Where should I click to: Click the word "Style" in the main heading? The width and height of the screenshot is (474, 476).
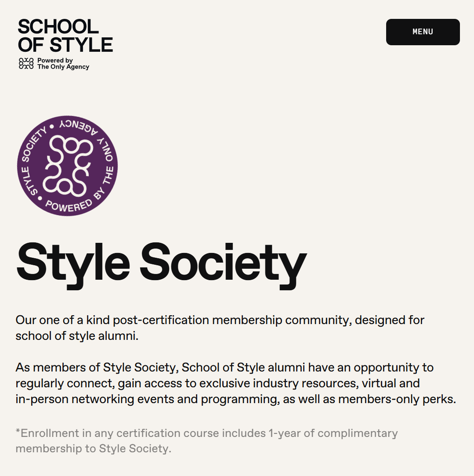[73, 263]
